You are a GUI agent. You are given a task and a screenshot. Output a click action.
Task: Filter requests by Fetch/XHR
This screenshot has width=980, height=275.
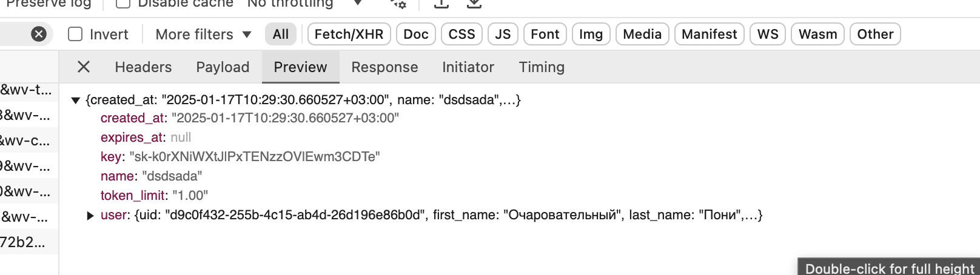[x=349, y=35]
